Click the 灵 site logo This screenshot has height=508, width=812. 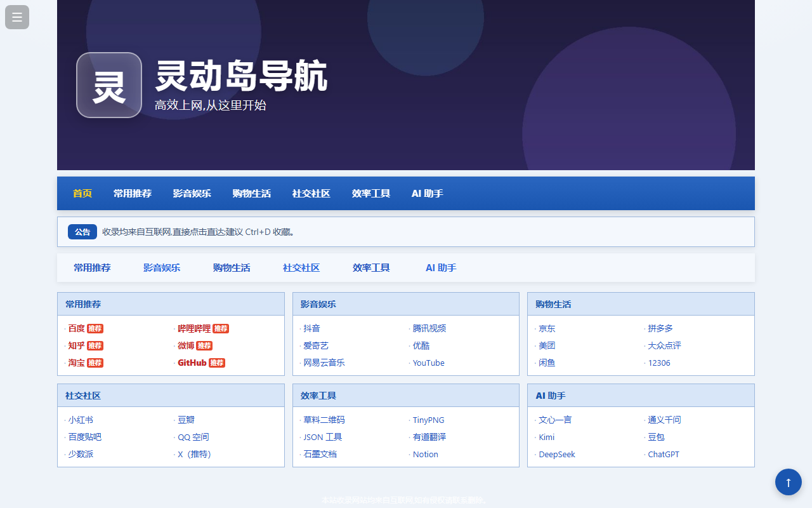(x=109, y=85)
